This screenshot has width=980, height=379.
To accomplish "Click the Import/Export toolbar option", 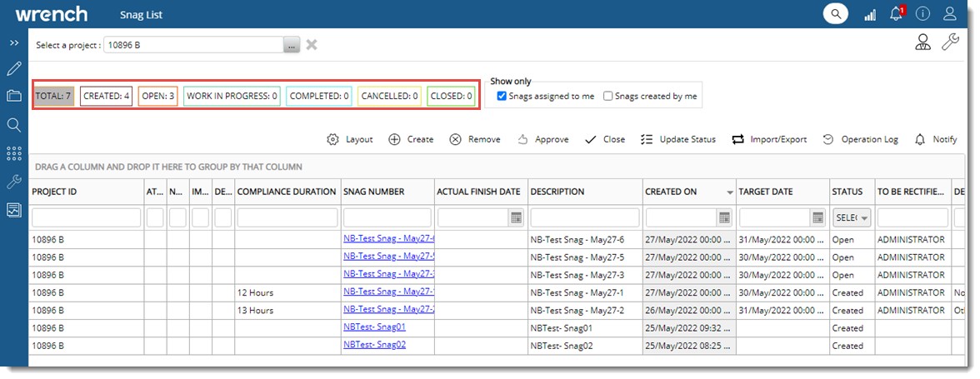I will point(769,140).
